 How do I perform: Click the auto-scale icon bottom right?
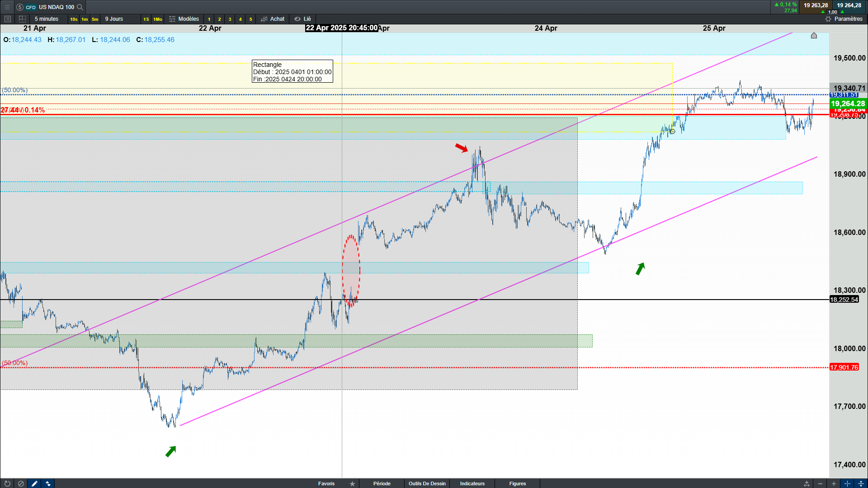(x=807, y=483)
